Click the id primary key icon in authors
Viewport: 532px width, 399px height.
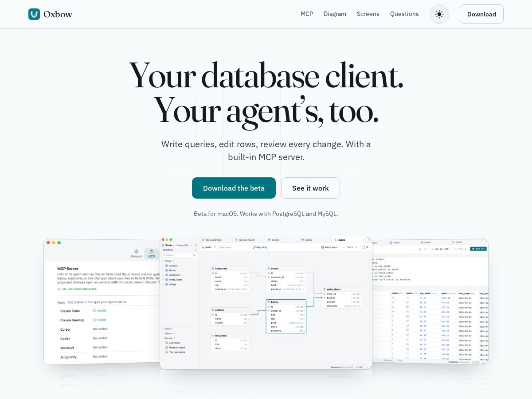click(x=213, y=315)
